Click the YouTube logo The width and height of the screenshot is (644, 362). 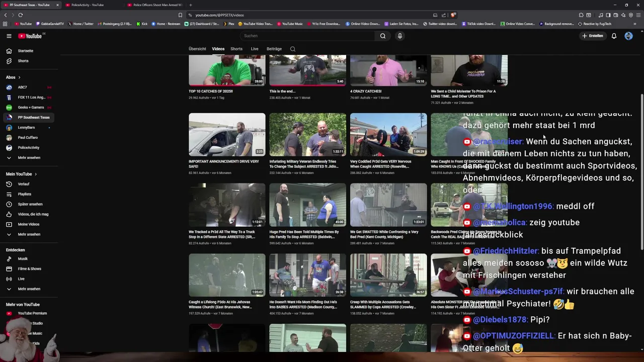pyautogui.click(x=31, y=36)
